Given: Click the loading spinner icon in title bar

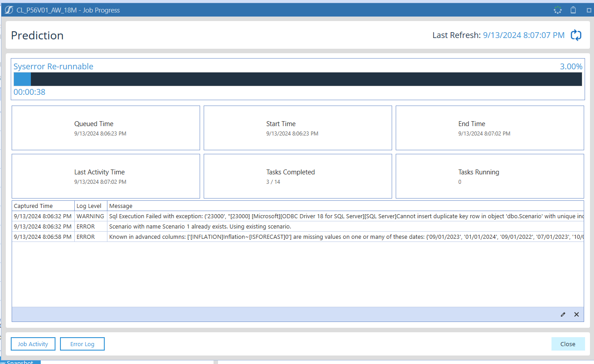Looking at the screenshot, I should [x=557, y=10].
